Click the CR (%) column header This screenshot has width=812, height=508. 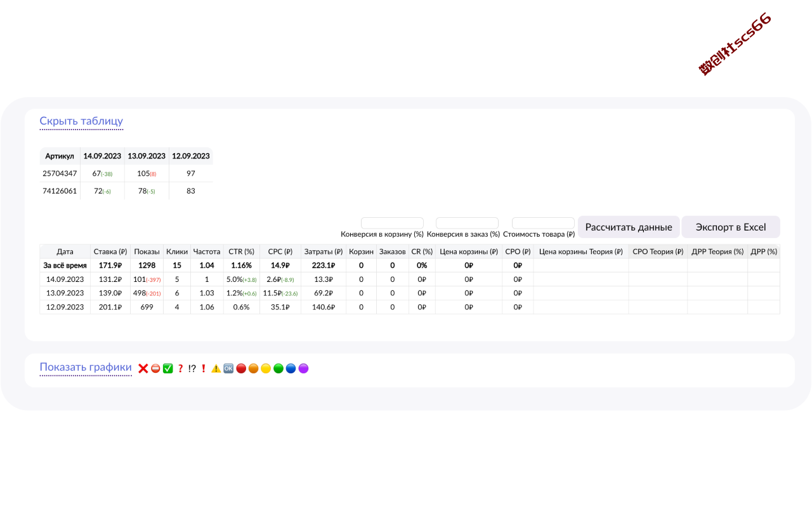[422, 251]
